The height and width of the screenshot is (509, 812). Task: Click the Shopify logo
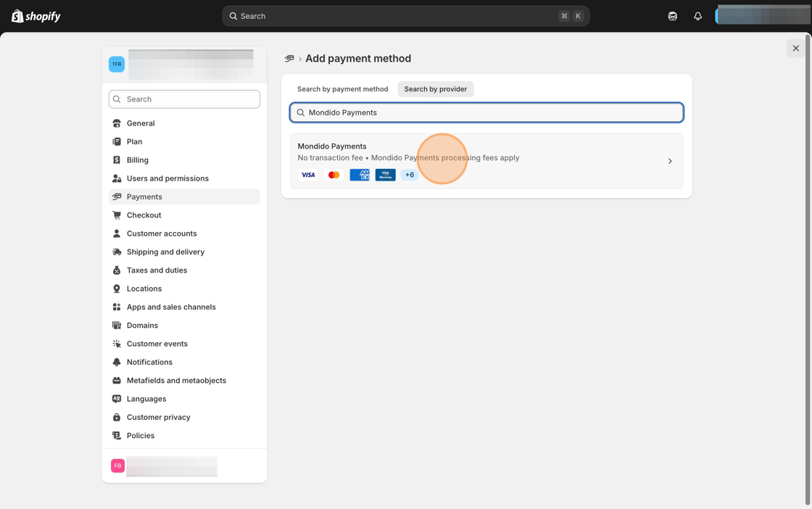point(36,16)
